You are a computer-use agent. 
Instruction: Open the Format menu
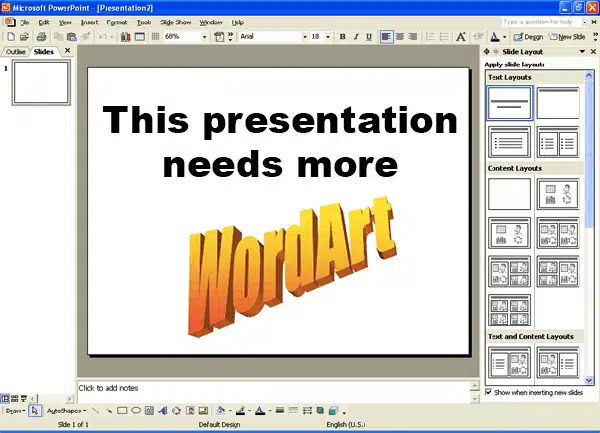(117, 23)
